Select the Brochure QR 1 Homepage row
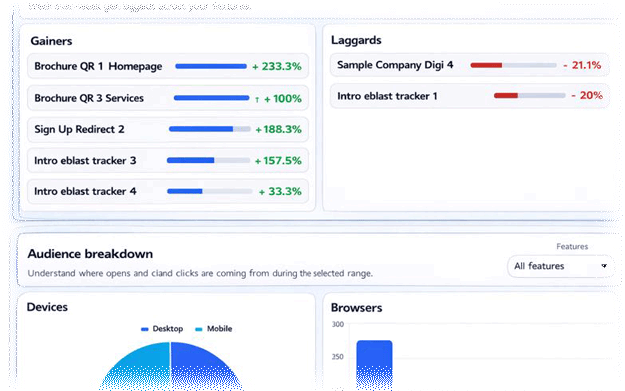625x391 pixels. (x=168, y=66)
